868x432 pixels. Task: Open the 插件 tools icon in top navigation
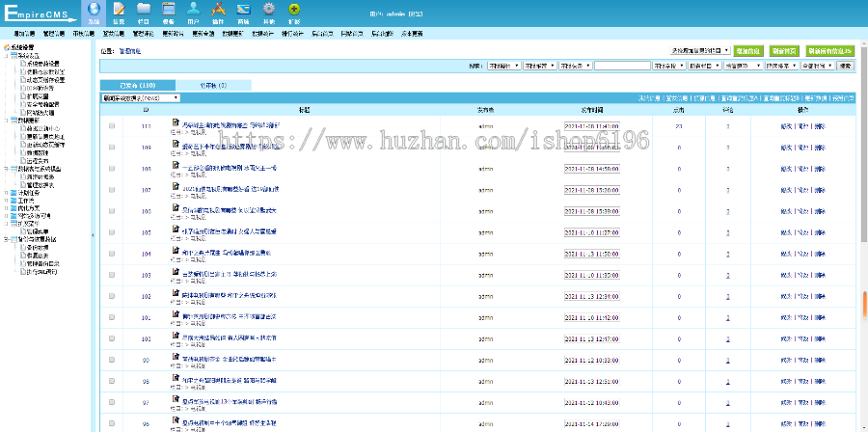pyautogui.click(x=218, y=9)
